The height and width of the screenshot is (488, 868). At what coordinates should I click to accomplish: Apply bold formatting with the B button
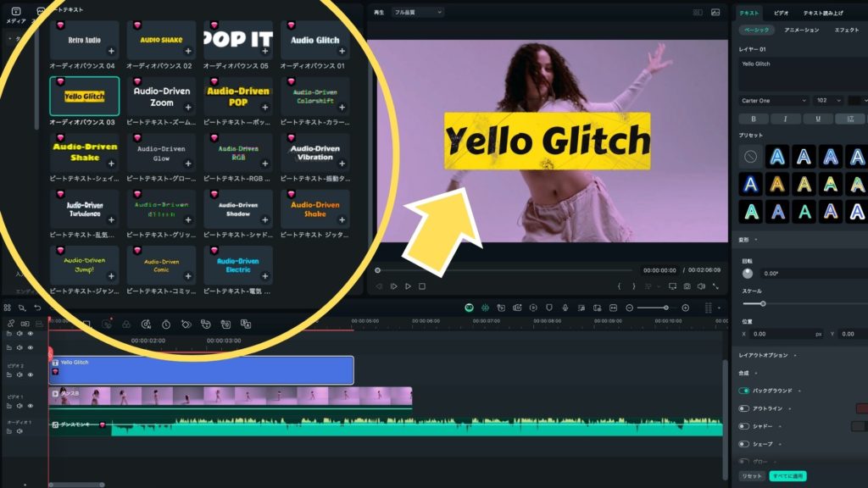coord(753,119)
